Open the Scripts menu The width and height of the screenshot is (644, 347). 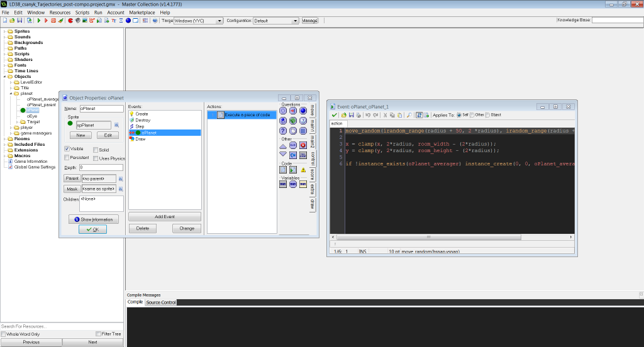82,13
